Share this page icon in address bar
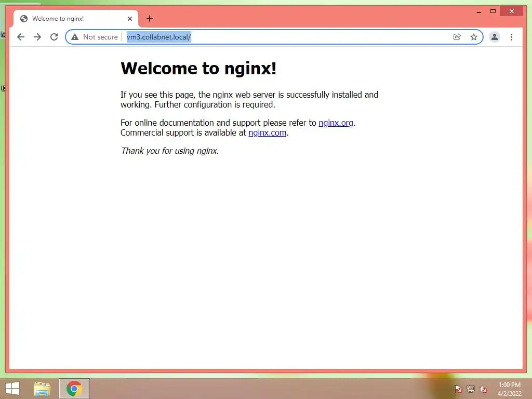 (x=457, y=37)
